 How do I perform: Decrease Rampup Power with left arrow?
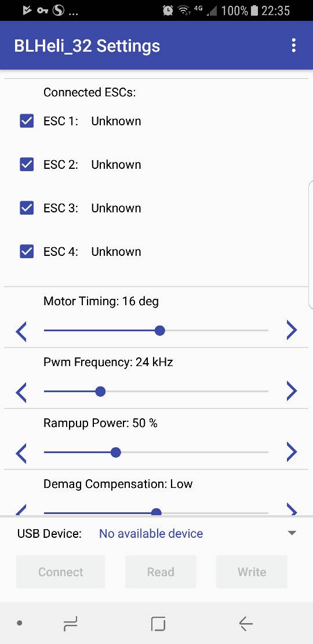(x=21, y=453)
